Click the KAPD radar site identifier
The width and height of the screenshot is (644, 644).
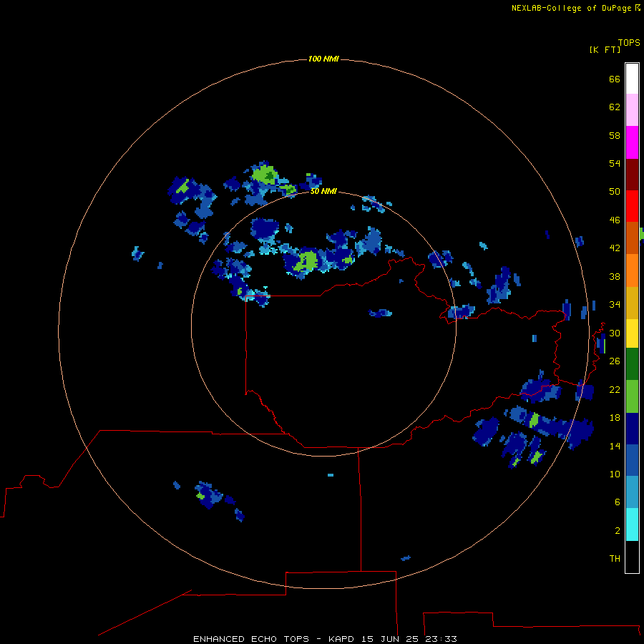(343, 639)
